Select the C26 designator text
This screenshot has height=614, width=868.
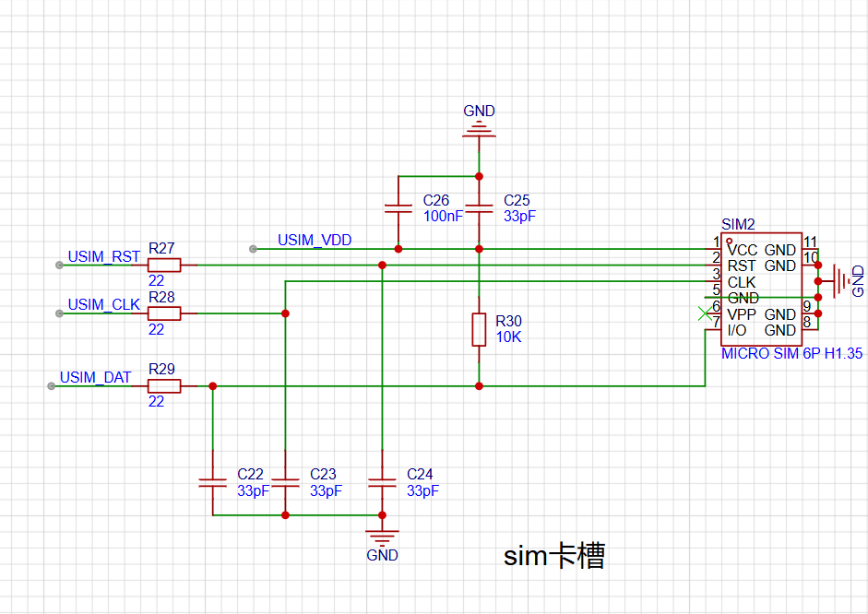435,200
